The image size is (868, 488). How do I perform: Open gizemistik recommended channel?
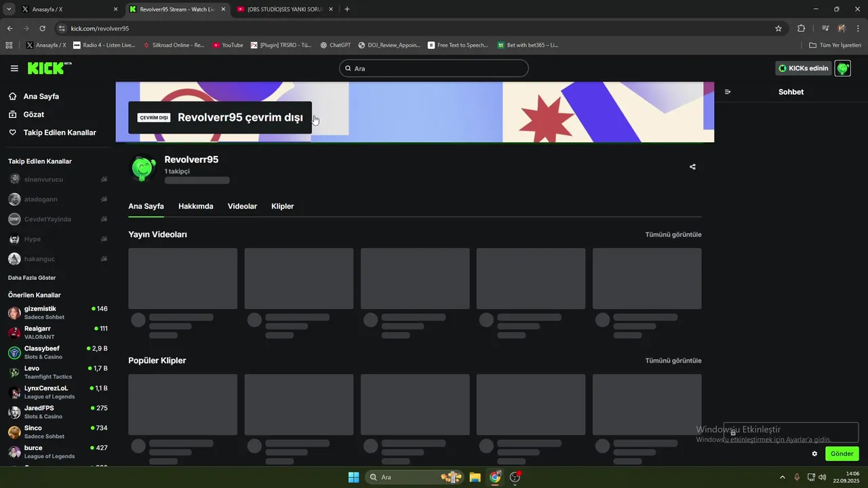tap(58, 313)
